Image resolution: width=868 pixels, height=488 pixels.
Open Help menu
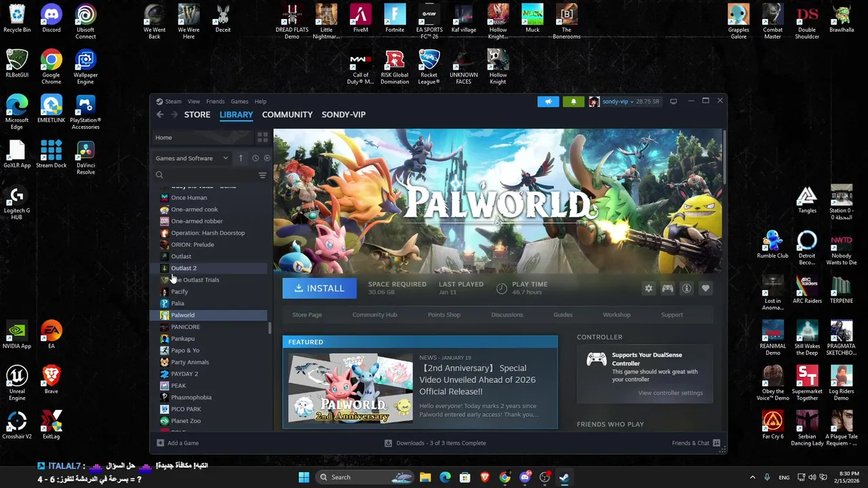[260, 102]
